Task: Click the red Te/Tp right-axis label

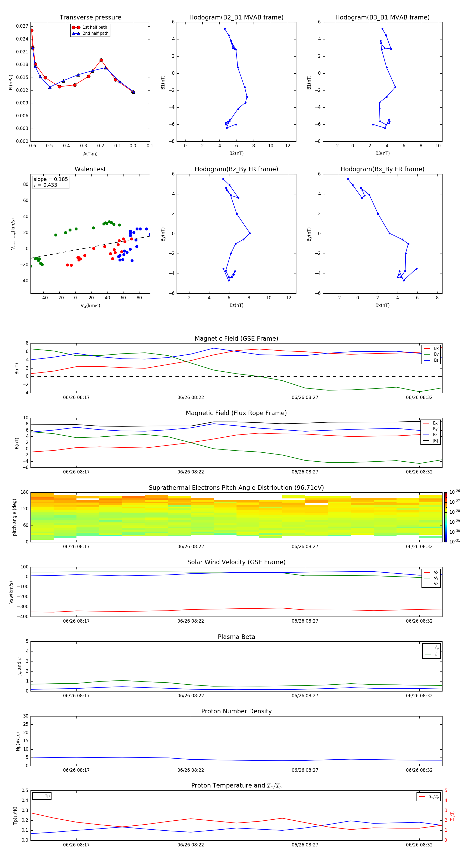Action: point(453,815)
